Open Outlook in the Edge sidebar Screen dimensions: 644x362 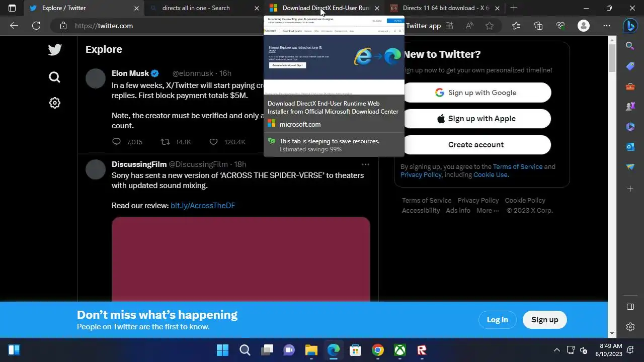coord(630,147)
